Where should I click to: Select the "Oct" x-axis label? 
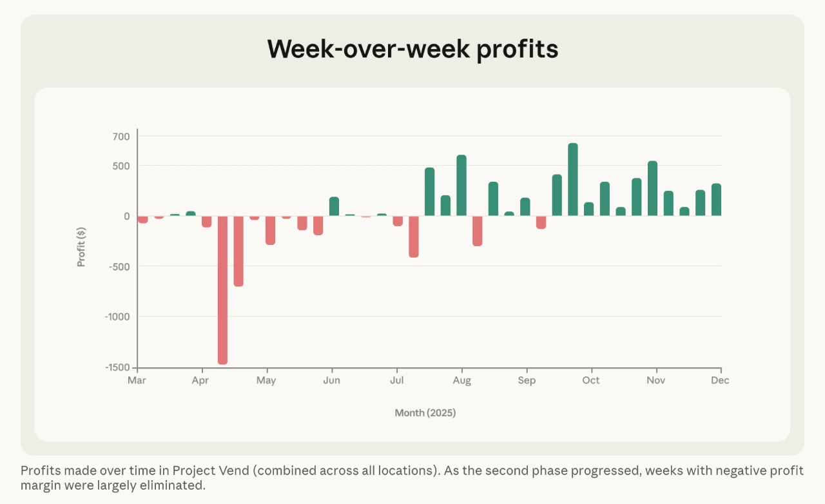[591, 381]
